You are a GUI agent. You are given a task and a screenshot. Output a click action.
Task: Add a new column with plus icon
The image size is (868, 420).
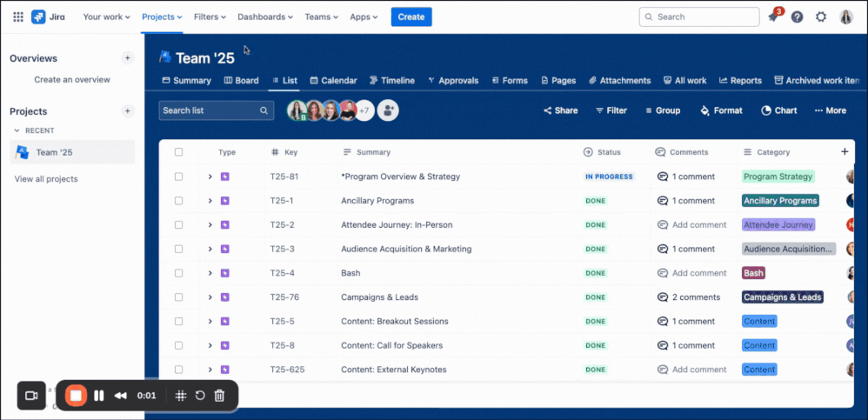pyautogui.click(x=845, y=151)
